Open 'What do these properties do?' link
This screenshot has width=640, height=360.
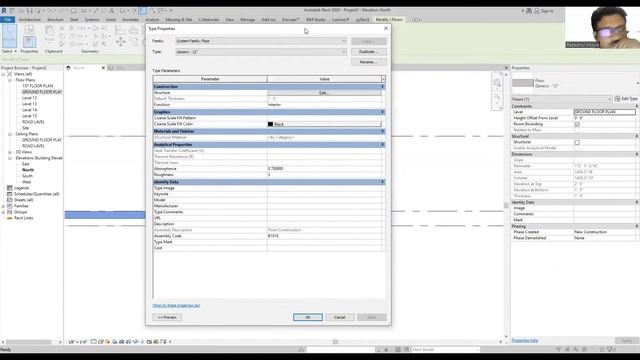coord(176,305)
